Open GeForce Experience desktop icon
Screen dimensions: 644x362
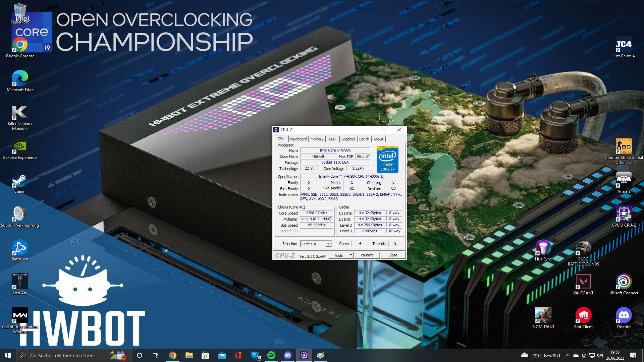(x=20, y=149)
